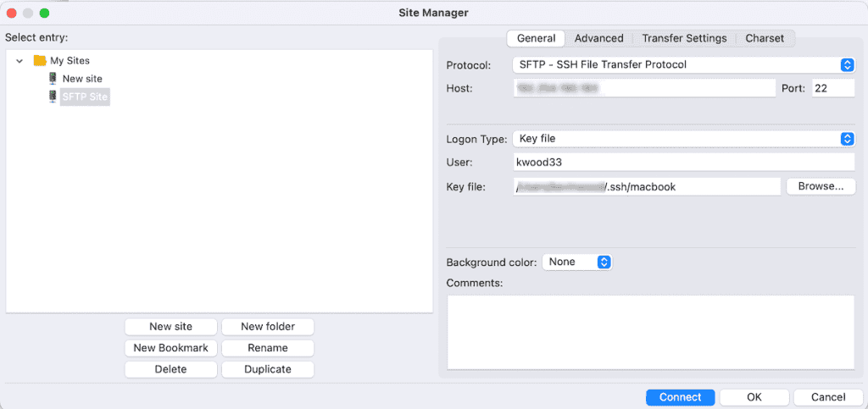Open the Charset tab
Viewport: 868px width, 409px height.
[x=765, y=38]
